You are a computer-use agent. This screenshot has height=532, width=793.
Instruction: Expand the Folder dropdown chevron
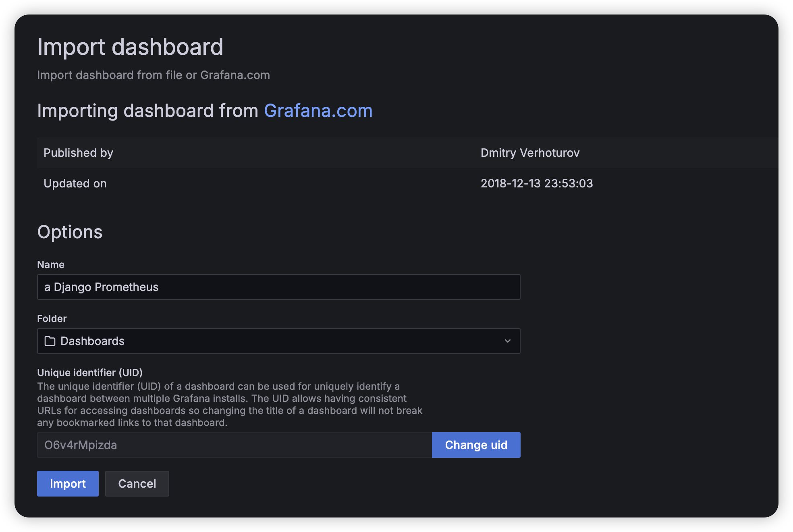coord(508,341)
